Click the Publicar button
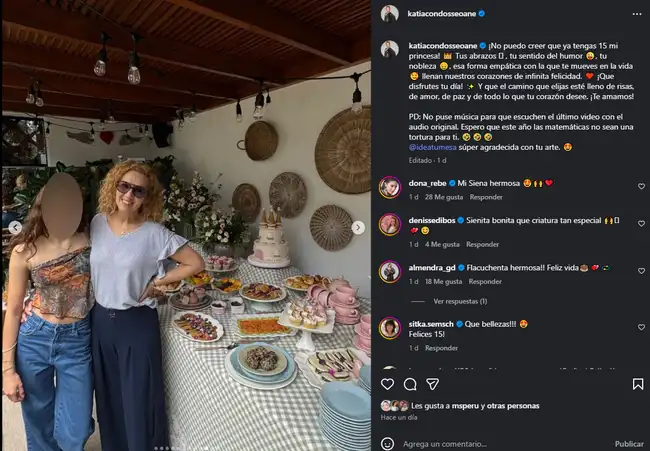The image size is (650, 451). (629, 443)
